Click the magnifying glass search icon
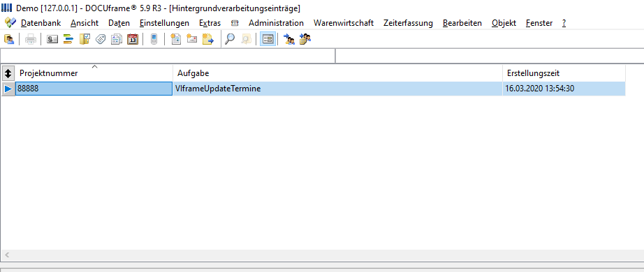This screenshot has width=644, height=272. pyautogui.click(x=230, y=39)
